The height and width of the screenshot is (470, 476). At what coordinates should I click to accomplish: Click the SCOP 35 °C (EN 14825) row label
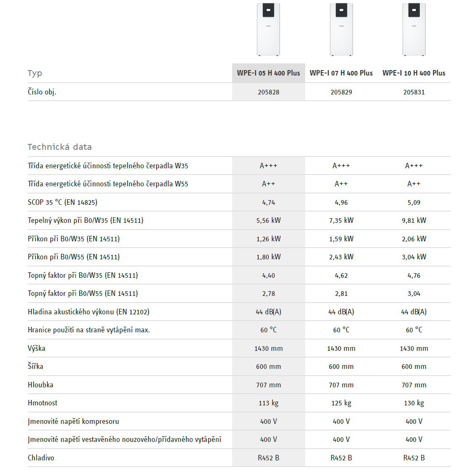63,202
